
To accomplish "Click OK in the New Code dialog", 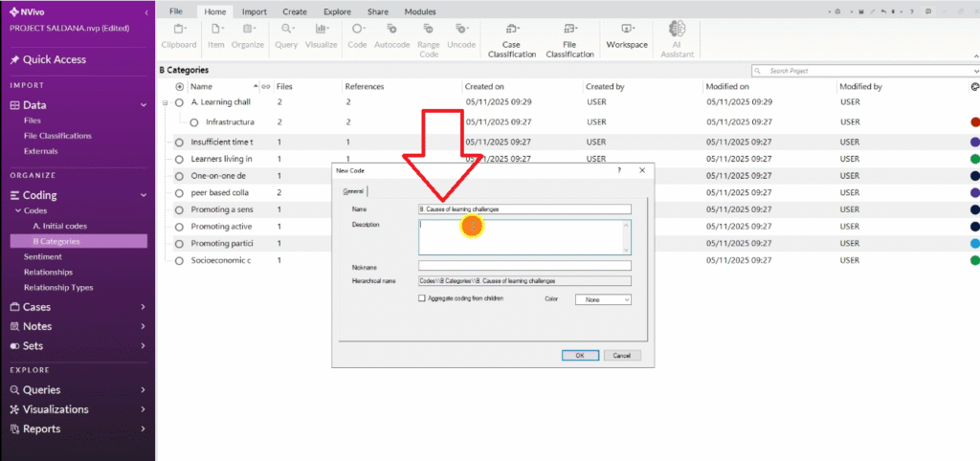I will (580, 355).
